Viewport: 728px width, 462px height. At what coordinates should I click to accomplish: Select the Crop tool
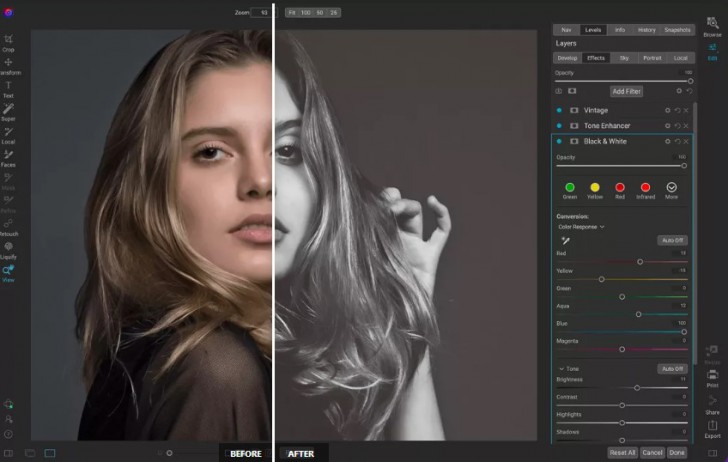pyautogui.click(x=8, y=42)
